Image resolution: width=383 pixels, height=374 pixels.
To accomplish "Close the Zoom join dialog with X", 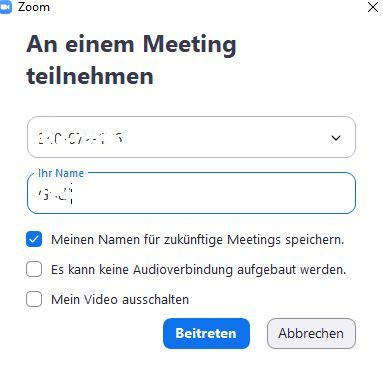I will click(x=373, y=7).
